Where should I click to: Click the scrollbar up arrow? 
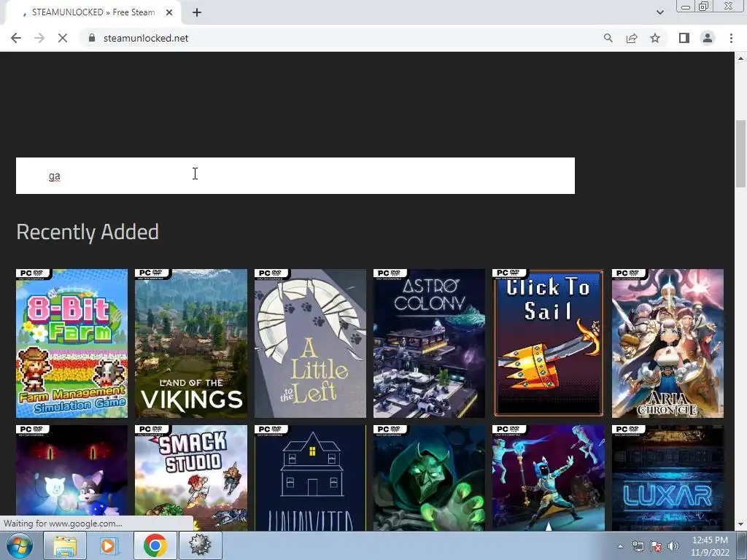click(x=740, y=58)
